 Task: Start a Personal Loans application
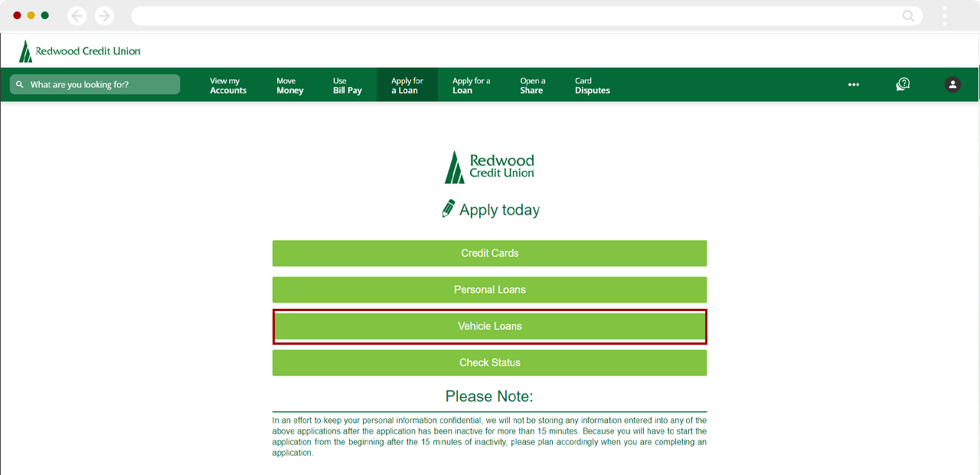[x=489, y=290]
